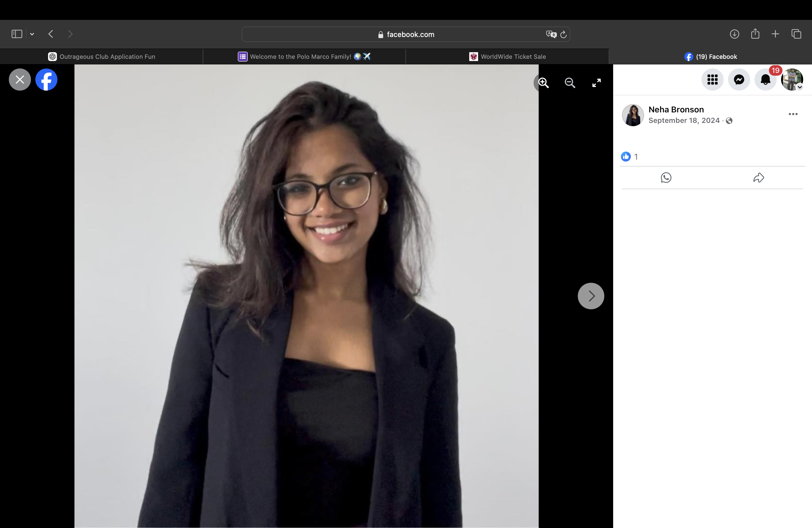This screenshot has height=528, width=812.
Task: Switch to Outrageous Club Application Fun tab
Action: (x=102, y=57)
